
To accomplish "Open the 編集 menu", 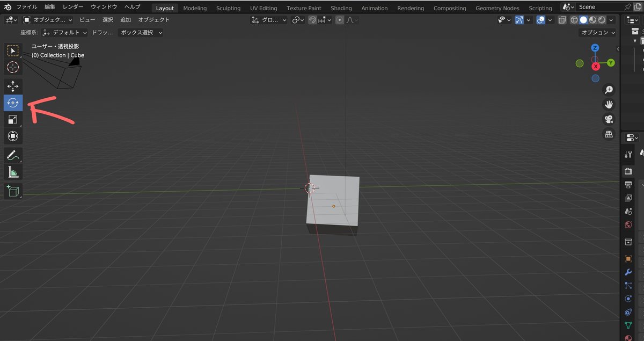I will tap(50, 7).
